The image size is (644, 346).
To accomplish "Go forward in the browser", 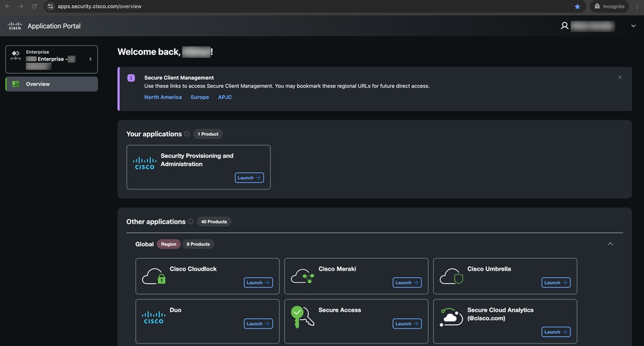I will [x=21, y=6].
